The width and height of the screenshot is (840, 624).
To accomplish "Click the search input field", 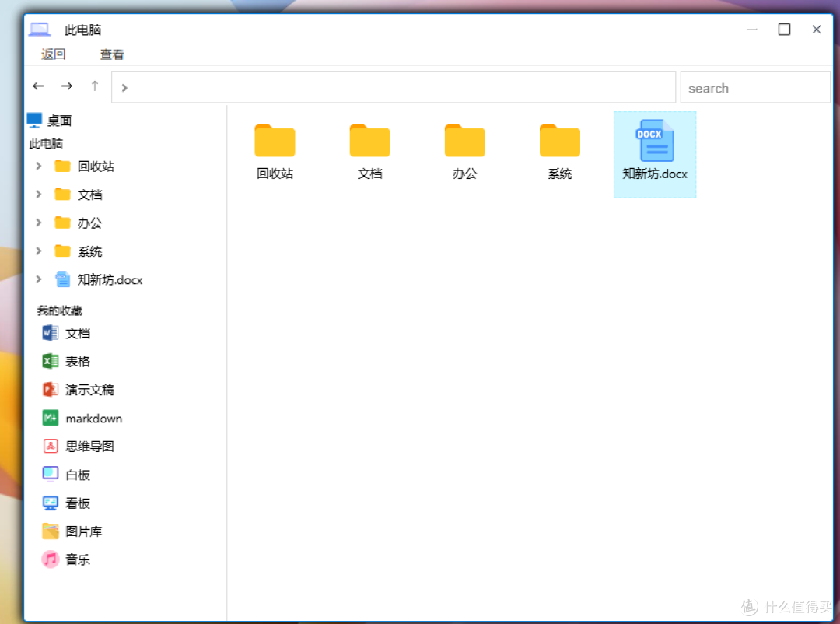I will 754,87.
